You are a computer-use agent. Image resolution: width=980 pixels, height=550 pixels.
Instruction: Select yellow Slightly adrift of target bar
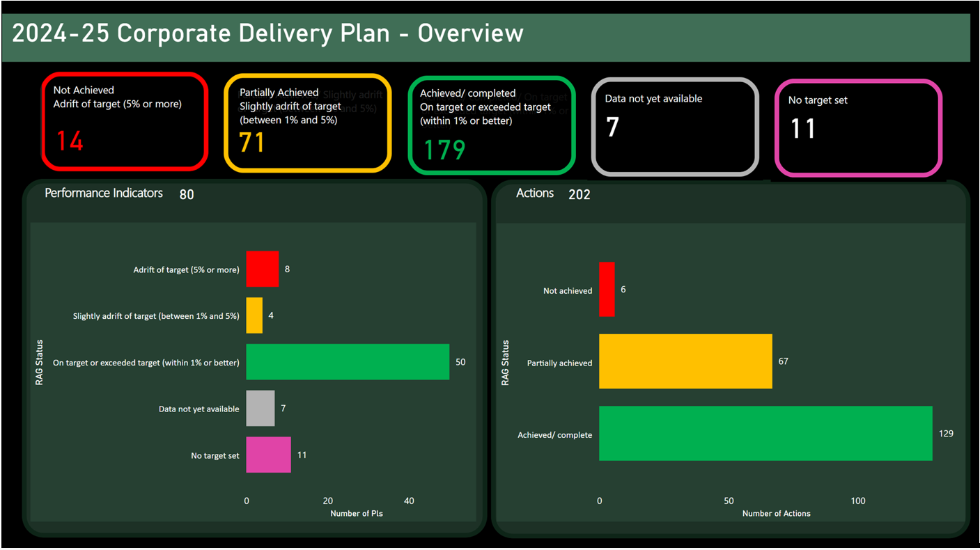tap(254, 315)
